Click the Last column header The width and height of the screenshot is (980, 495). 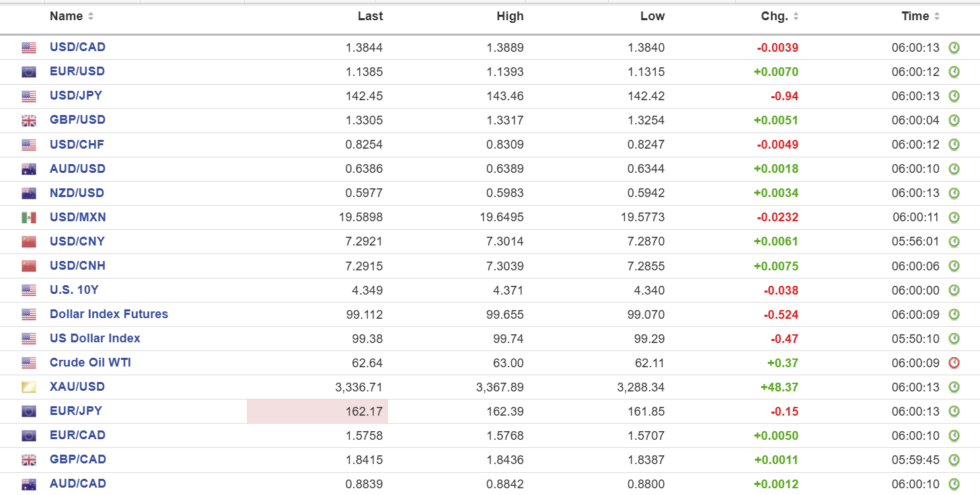pos(370,17)
